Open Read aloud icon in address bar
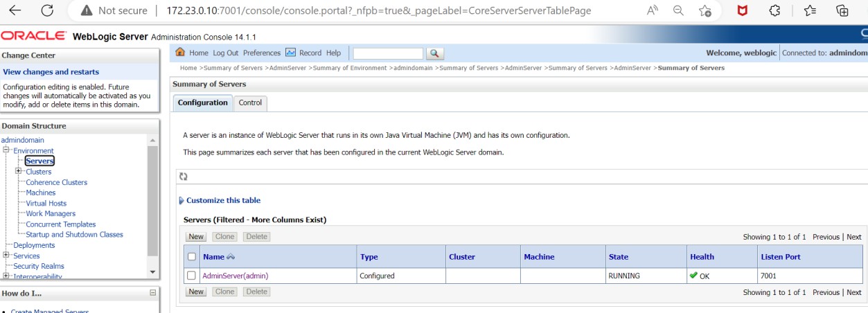This screenshot has height=313, width=868. 653,10
